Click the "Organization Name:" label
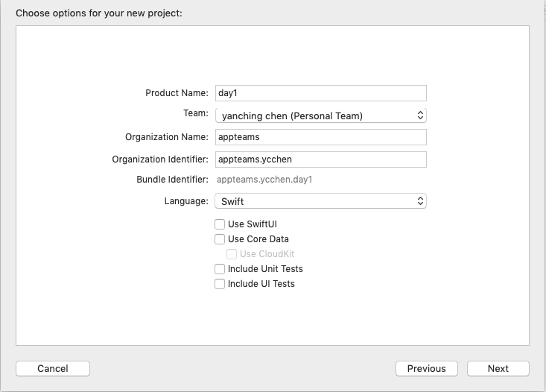 167,137
